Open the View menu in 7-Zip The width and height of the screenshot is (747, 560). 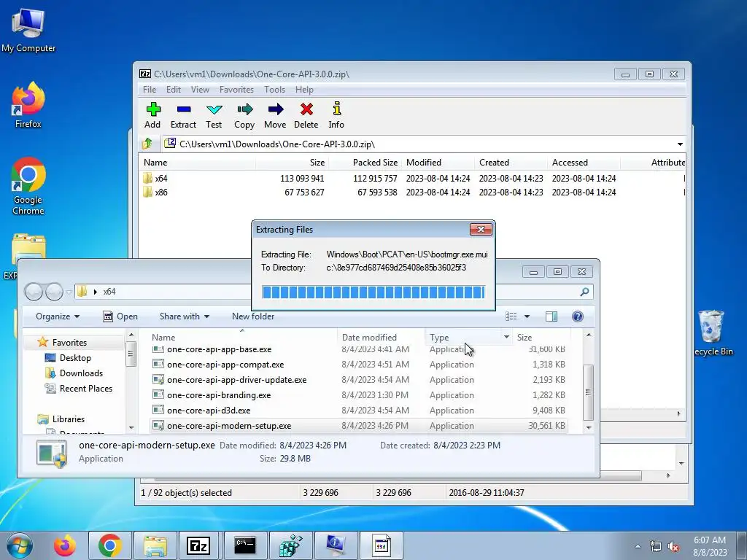coord(200,90)
